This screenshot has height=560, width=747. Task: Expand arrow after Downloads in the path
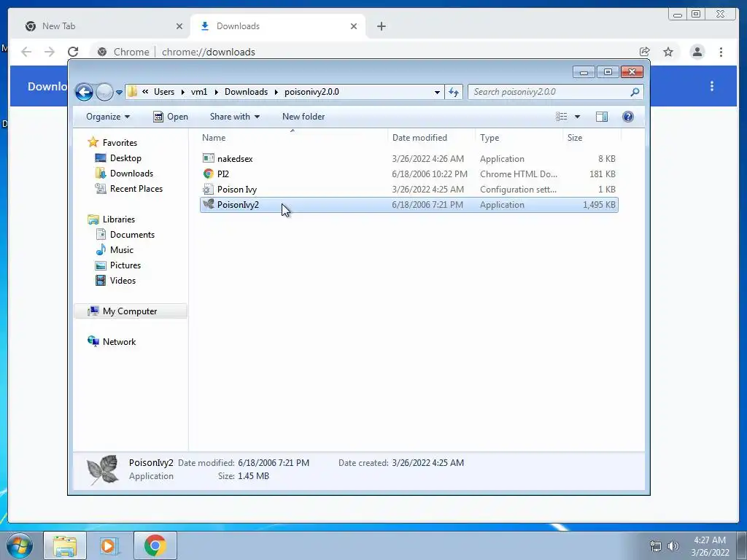click(276, 92)
